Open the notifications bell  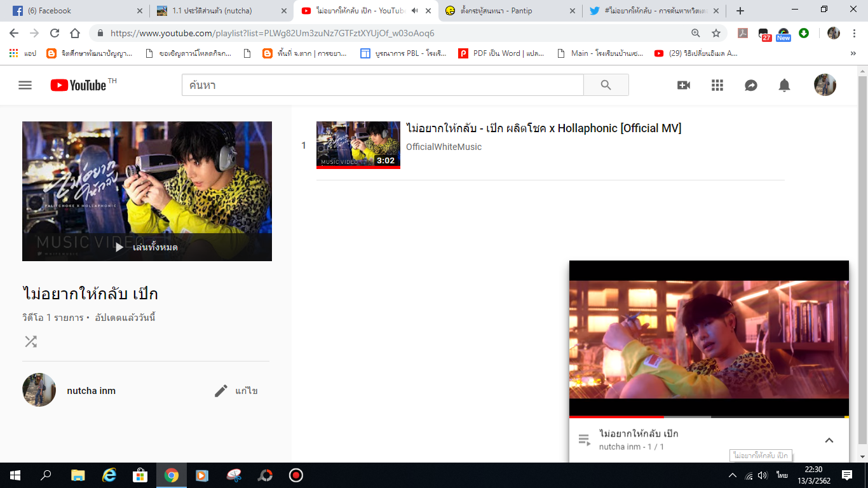pos(785,85)
